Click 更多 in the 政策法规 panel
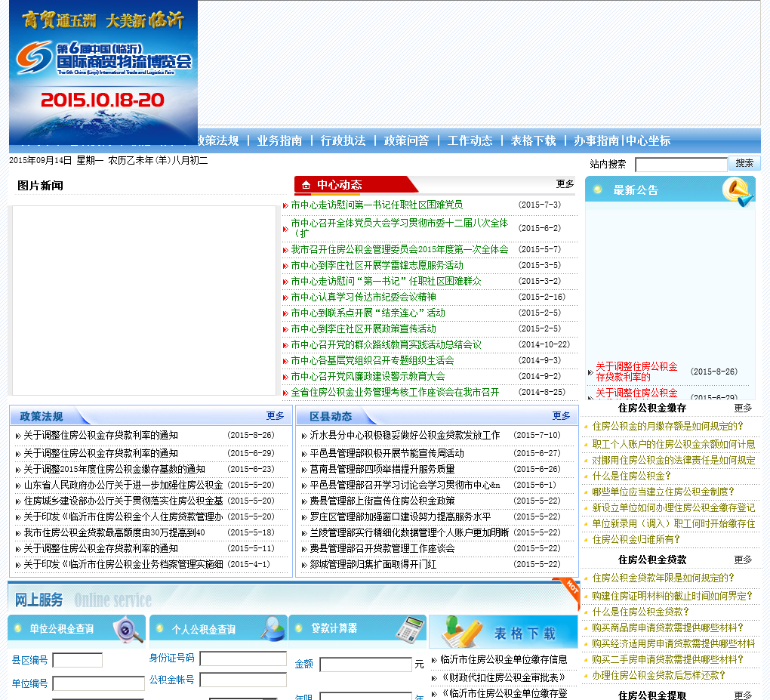This screenshot has height=700, width=770. coord(275,416)
